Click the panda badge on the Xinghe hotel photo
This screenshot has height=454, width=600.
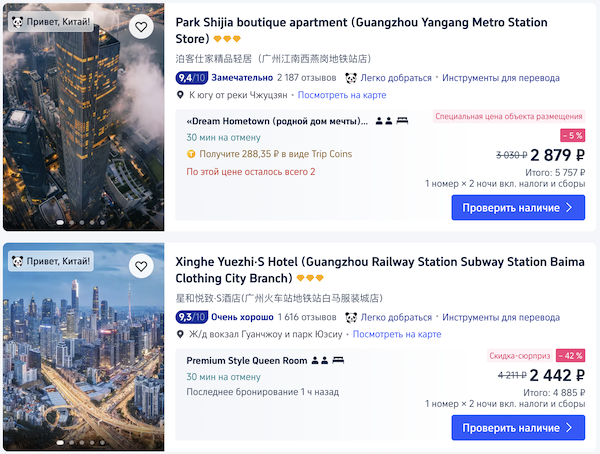click(17, 261)
